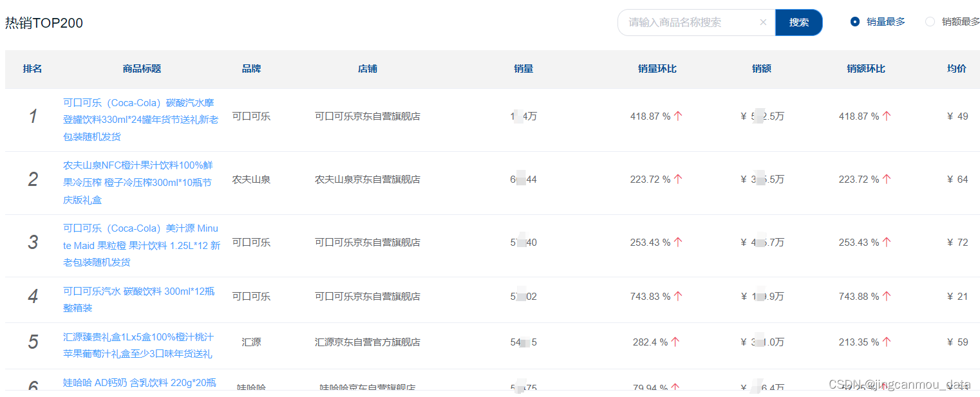Image resolution: width=980 pixels, height=397 pixels.
Task: Click the 排名 column header
Action: point(32,69)
